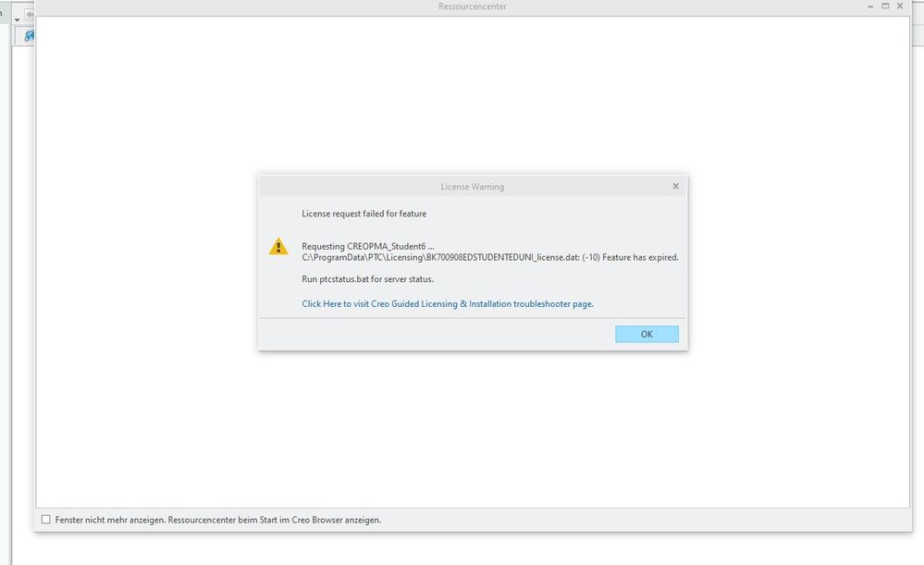The height and width of the screenshot is (565, 924).
Task: Click the yellow warning triangle icon
Action: 278,246
